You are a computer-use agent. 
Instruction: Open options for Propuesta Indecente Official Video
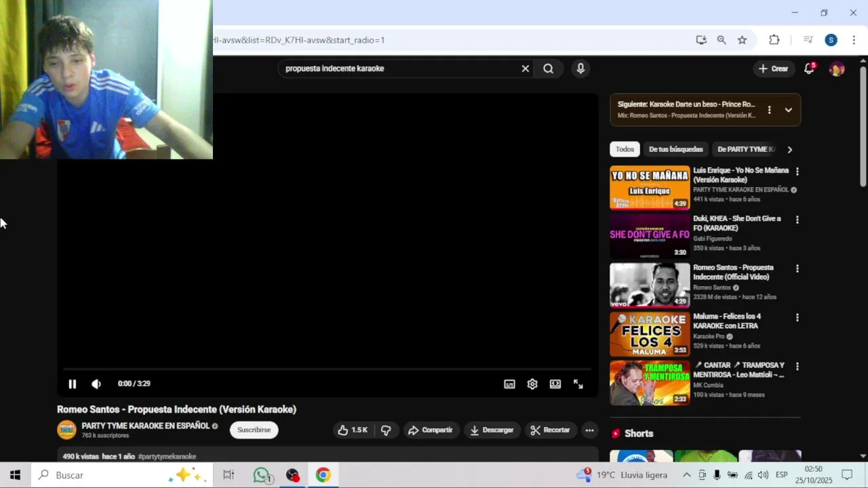[797, 269]
